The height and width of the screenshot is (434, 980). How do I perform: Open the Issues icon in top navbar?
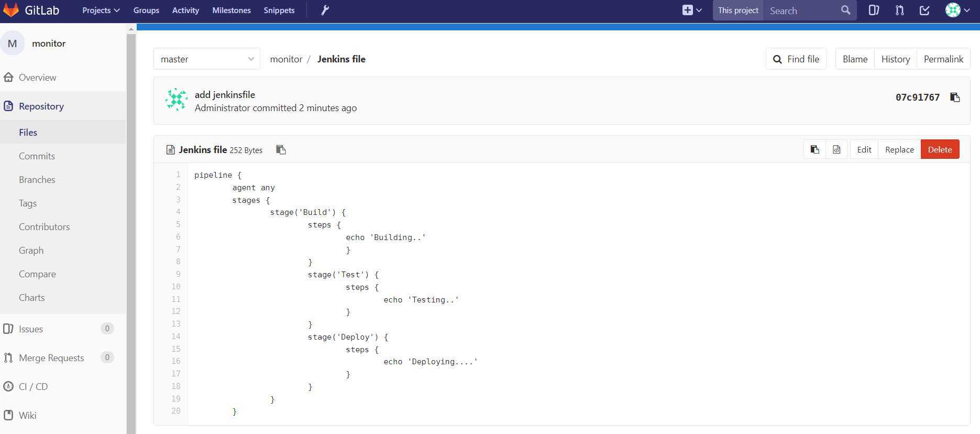874,10
